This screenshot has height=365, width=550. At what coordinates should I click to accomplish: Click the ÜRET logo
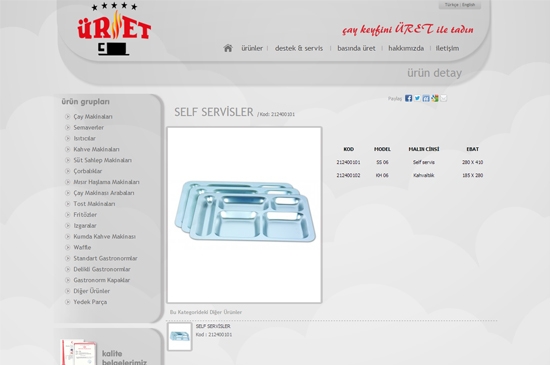114,29
